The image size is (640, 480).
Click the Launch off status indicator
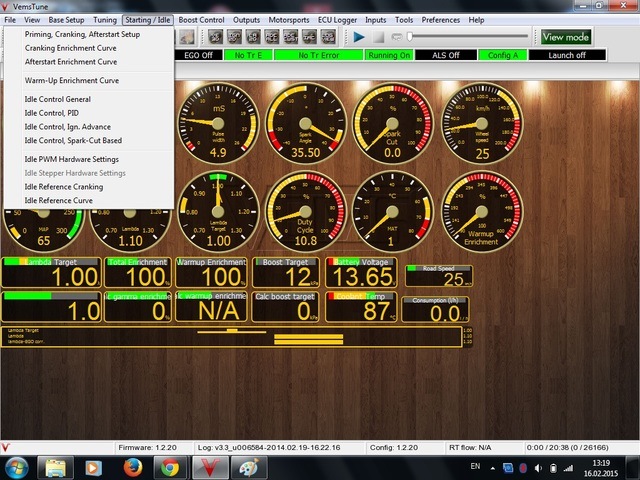point(567,55)
